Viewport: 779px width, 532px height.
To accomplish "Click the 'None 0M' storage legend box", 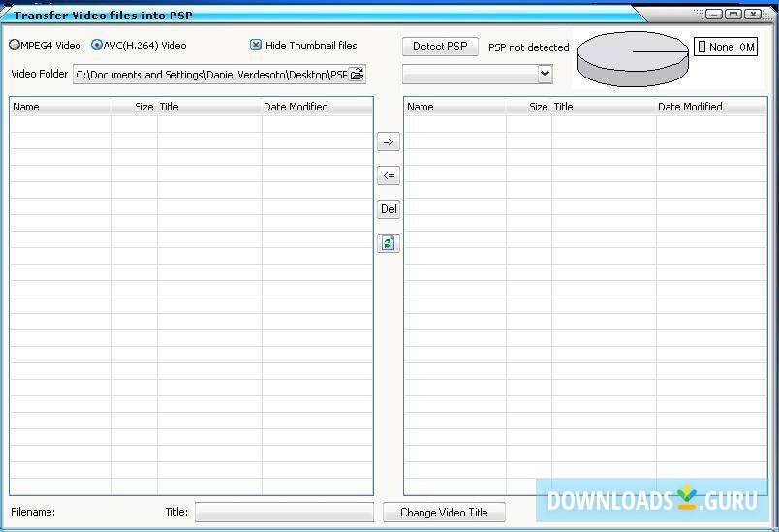I will pos(726,47).
